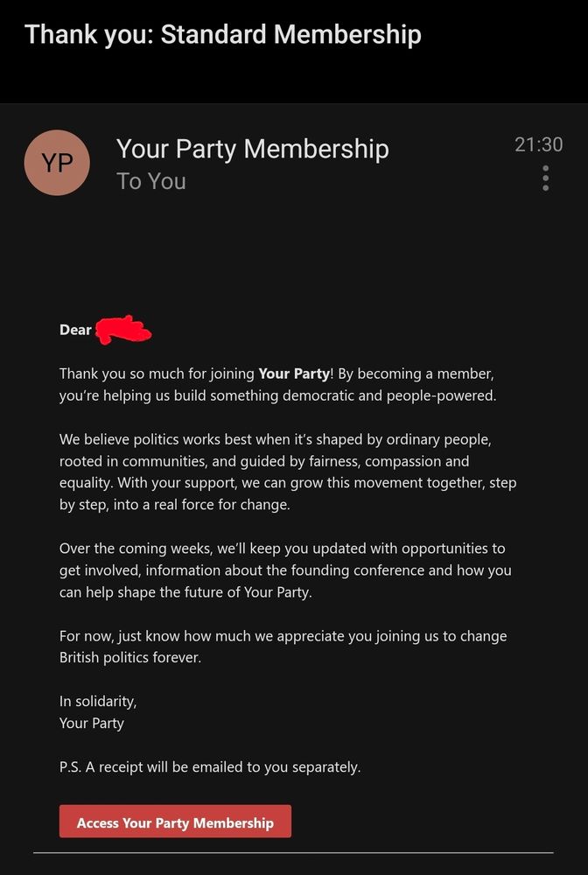Click the line mentioning democratic and people-powered
Screen dimensions: 588x875
pos(277,395)
